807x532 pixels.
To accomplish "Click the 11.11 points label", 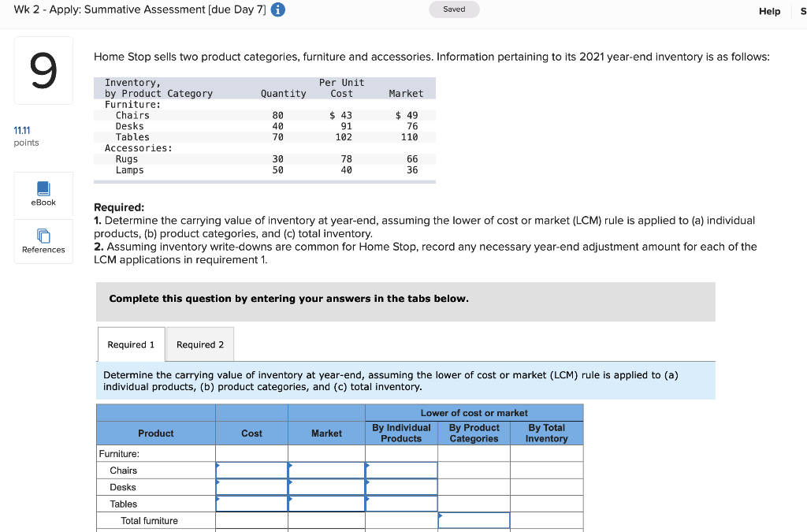I will tap(22, 136).
